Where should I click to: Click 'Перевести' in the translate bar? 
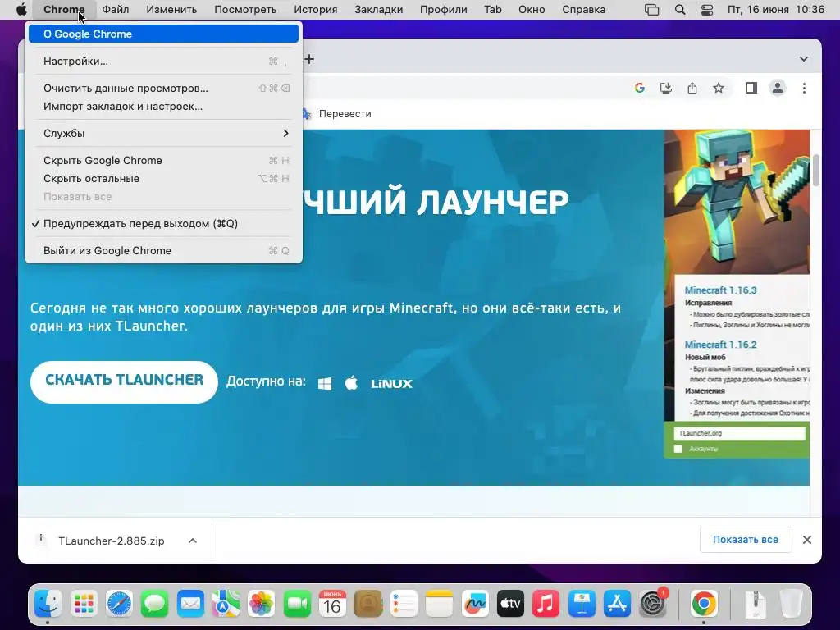(x=345, y=113)
